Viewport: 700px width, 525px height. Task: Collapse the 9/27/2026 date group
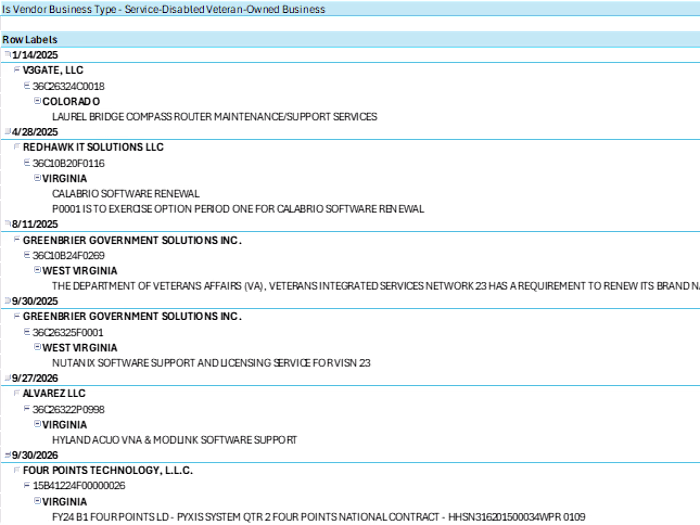pyautogui.click(x=8, y=378)
